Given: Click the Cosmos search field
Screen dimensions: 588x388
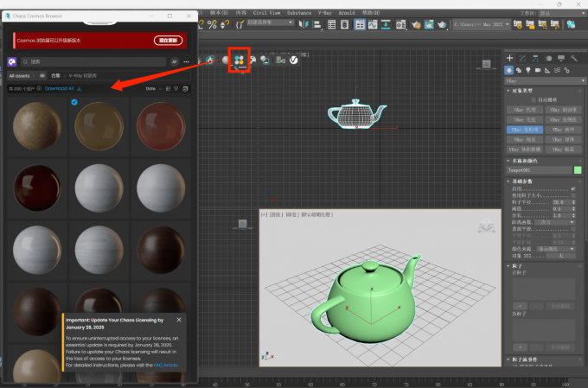Looking at the screenshot, I should coord(93,61).
